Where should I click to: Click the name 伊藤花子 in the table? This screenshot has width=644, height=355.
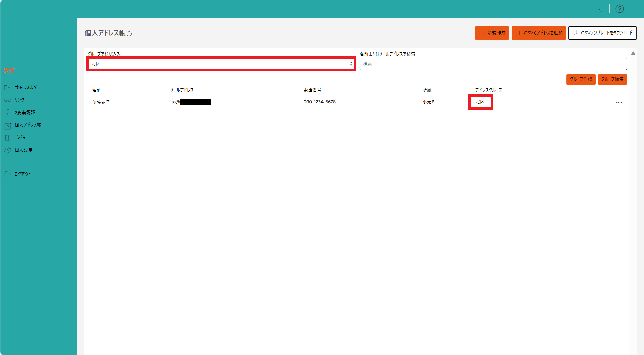pyautogui.click(x=101, y=102)
